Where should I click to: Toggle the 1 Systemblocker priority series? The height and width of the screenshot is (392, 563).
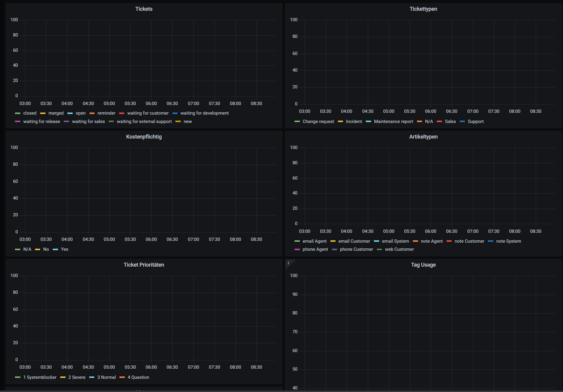coord(40,377)
